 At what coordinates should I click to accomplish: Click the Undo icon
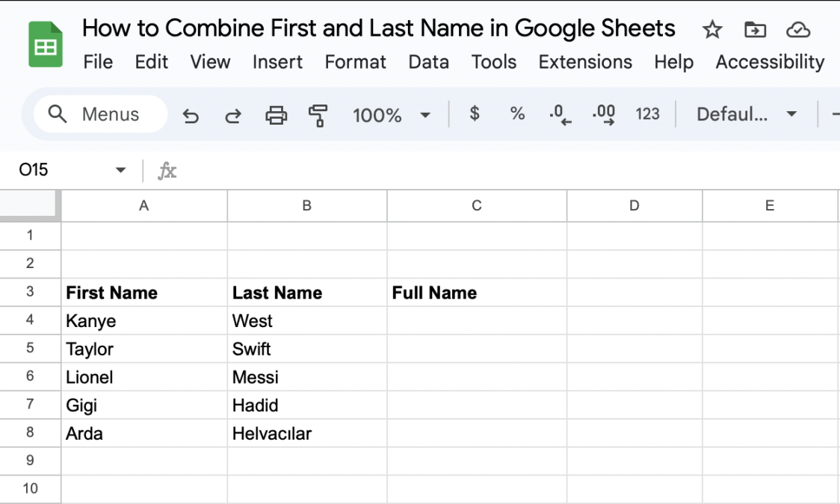(191, 114)
